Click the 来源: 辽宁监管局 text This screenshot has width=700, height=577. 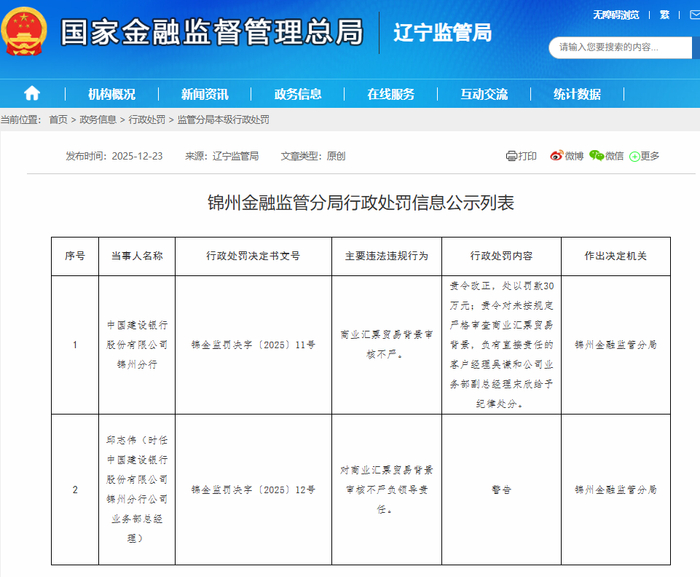pos(222,156)
